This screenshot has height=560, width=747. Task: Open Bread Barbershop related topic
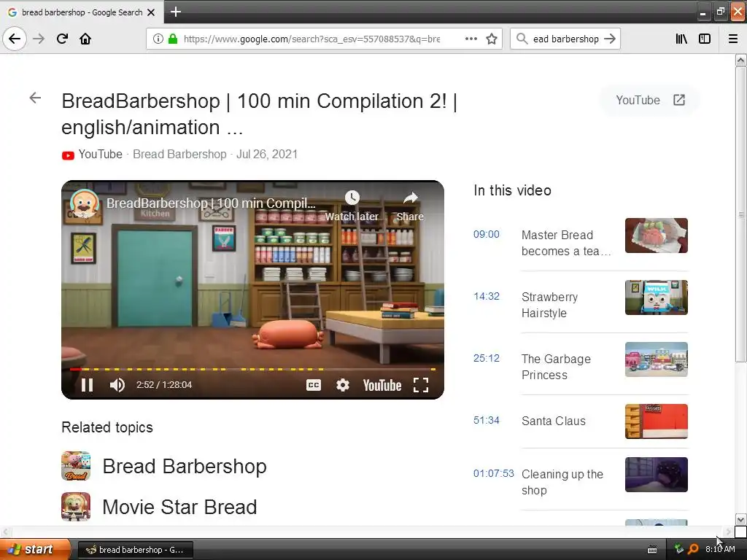(x=185, y=466)
